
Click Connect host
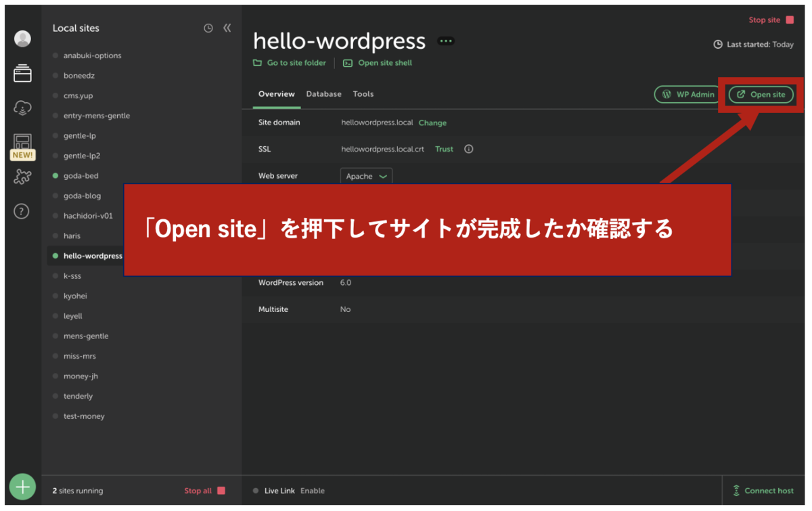(x=763, y=491)
